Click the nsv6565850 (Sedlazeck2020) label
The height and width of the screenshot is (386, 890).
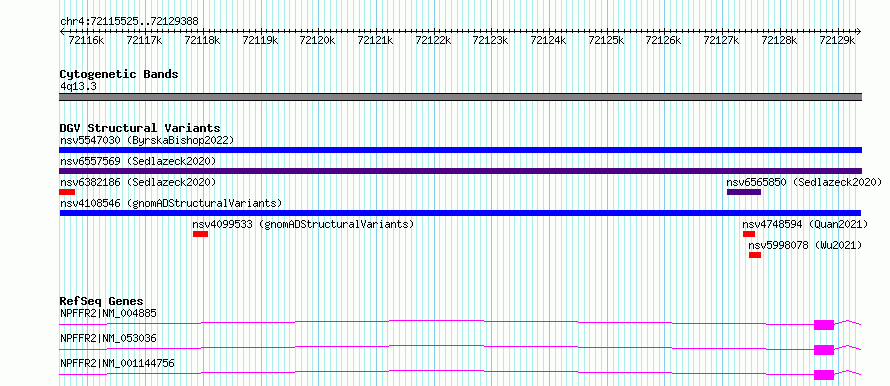804,182
